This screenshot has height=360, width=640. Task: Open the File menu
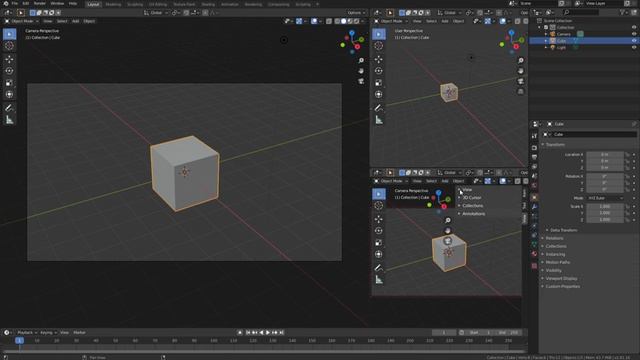tap(15, 3)
